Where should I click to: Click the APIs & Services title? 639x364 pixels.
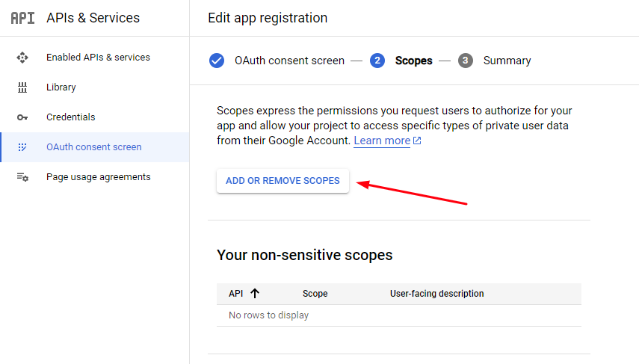point(93,18)
